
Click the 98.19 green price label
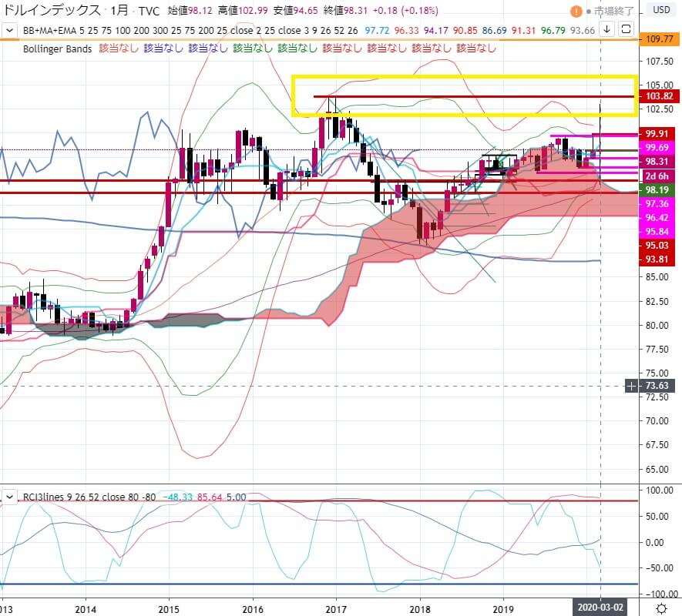pyautogui.click(x=657, y=189)
